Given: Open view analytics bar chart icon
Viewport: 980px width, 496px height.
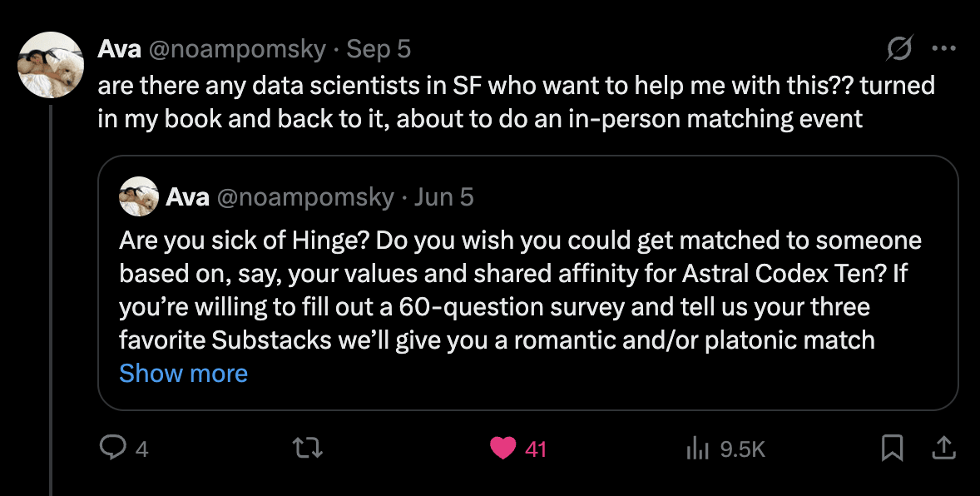Looking at the screenshot, I should coord(697,449).
